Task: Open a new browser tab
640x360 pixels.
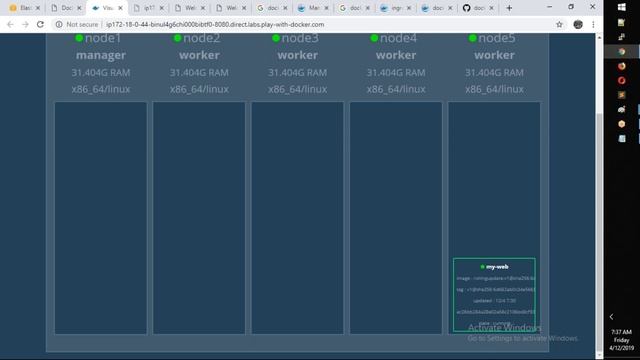Action: point(509,8)
